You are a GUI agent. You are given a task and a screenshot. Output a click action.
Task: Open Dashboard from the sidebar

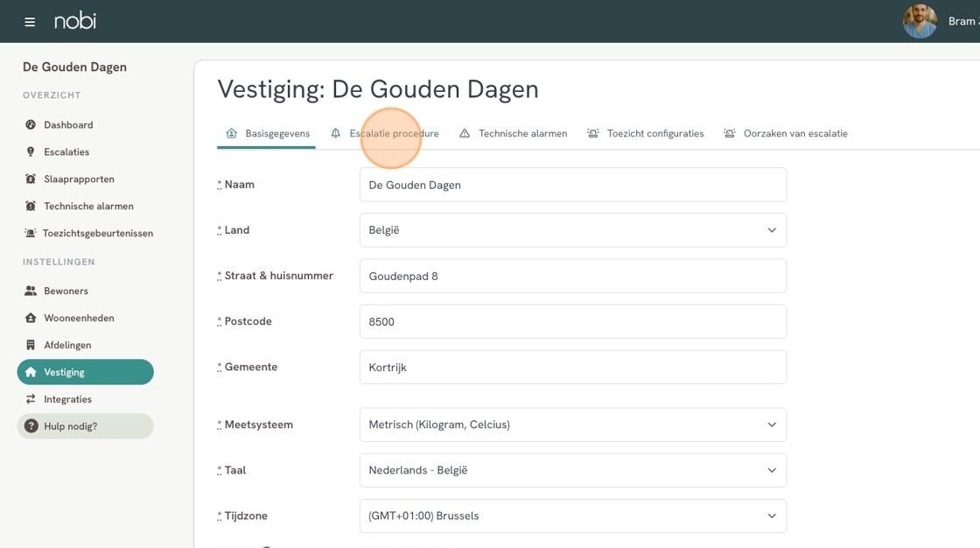pyautogui.click(x=68, y=125)
